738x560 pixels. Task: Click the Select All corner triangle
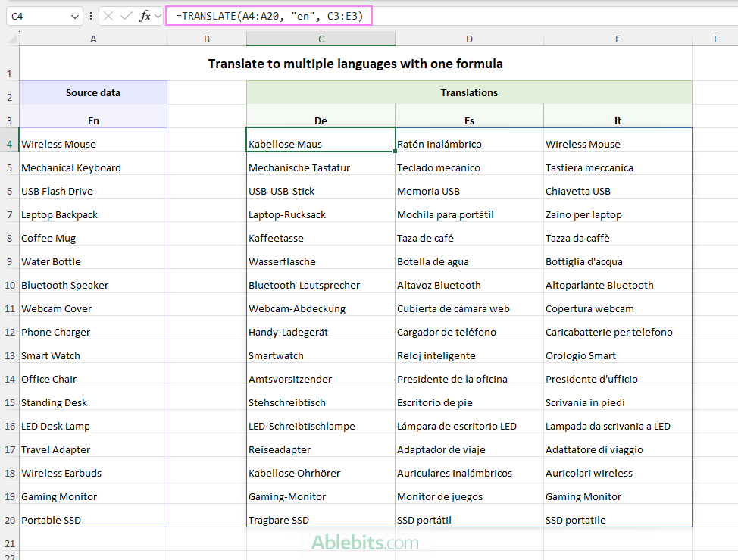coord(12,39)
